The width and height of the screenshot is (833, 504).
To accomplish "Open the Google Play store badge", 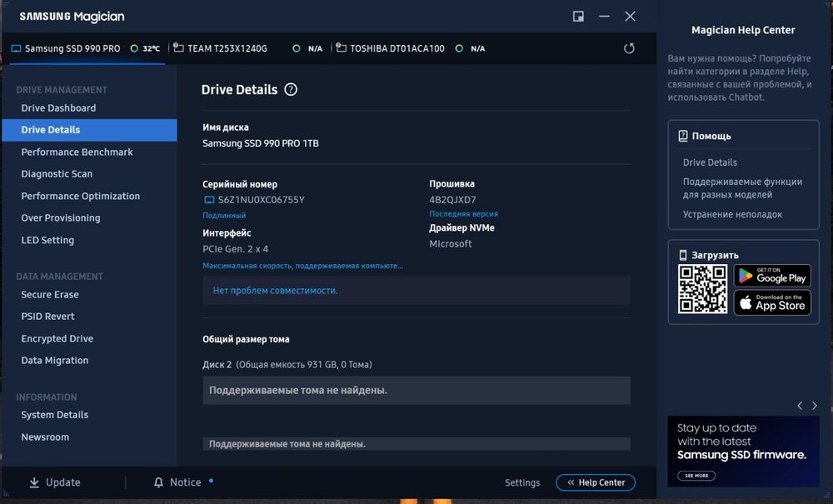I will (x=772, y=276).
